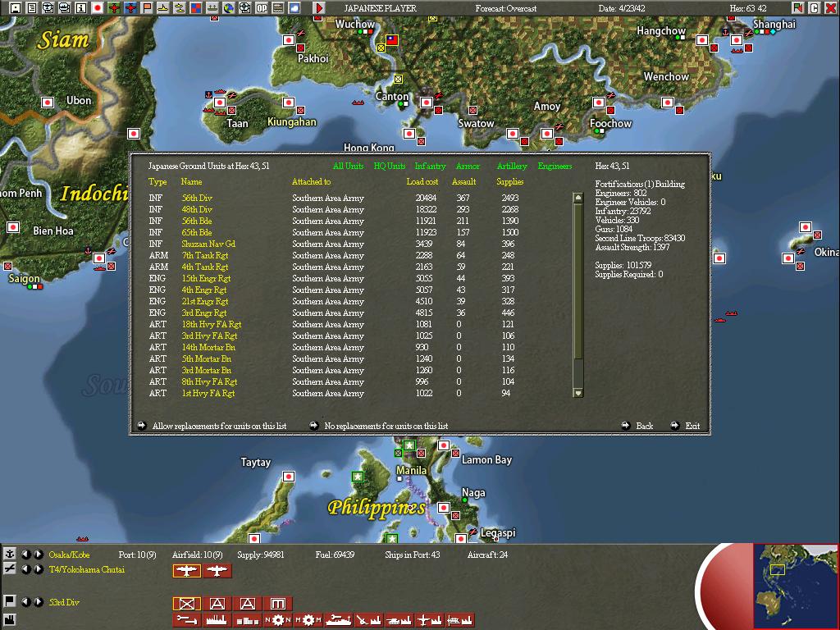Screen dimensions: 840x630
Task: Select the highlighted bomber icon in air group row
Action: pyautogui.click(x=186, y=571)
